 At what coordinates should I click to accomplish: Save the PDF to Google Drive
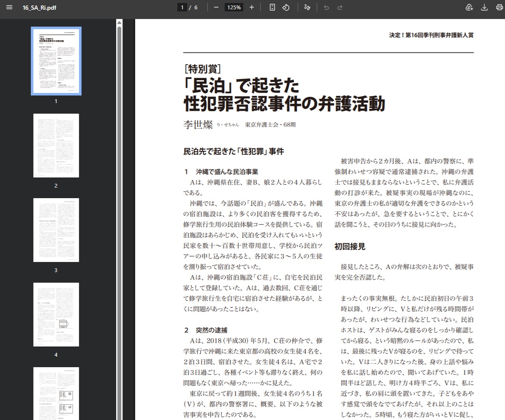[x=469, y=8]
